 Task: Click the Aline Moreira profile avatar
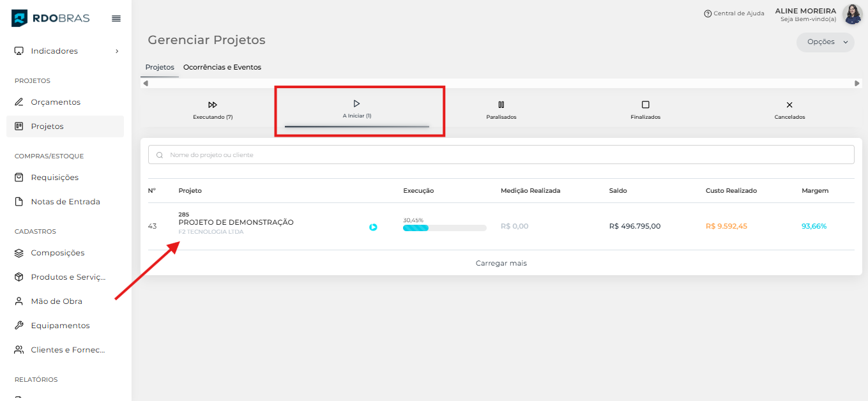pyautogui.click(x=852, y=14)
